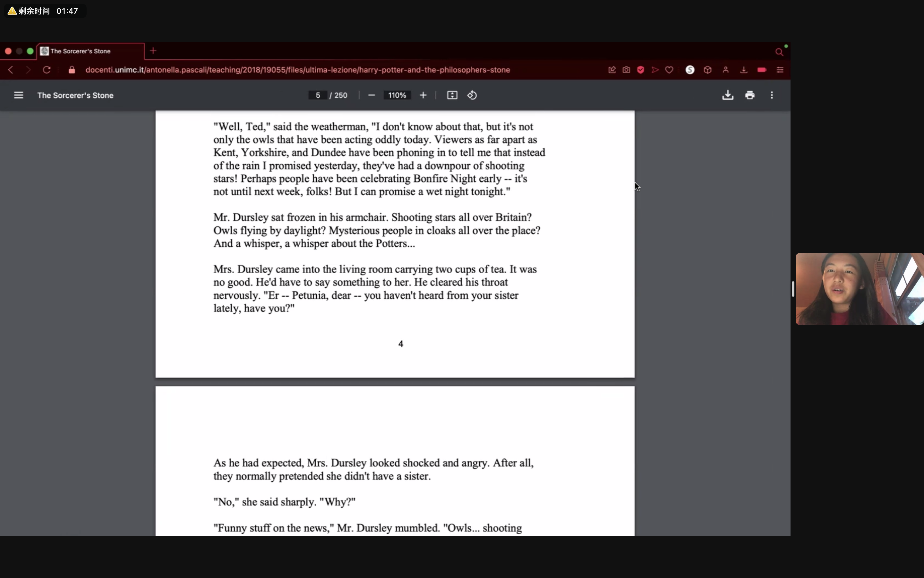Open the Flow send arrow icon
Viewport: 924px width, 578px height.
[x=655, y=70]
